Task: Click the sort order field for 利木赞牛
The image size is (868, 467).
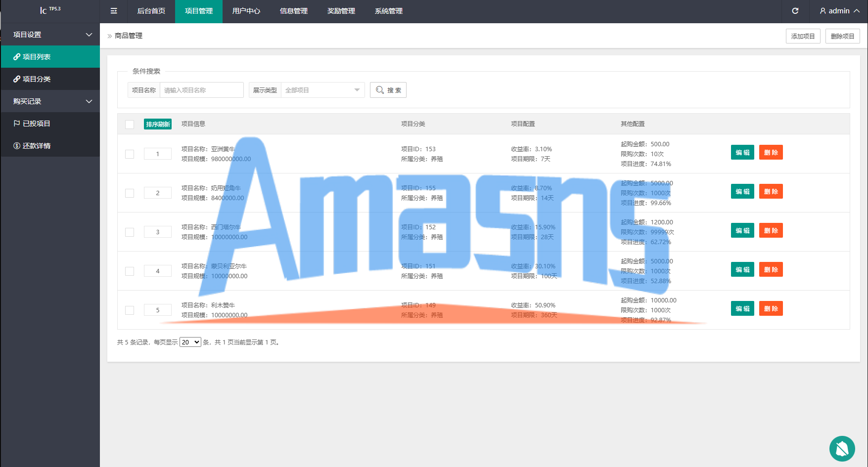Action: click(158, 310)
